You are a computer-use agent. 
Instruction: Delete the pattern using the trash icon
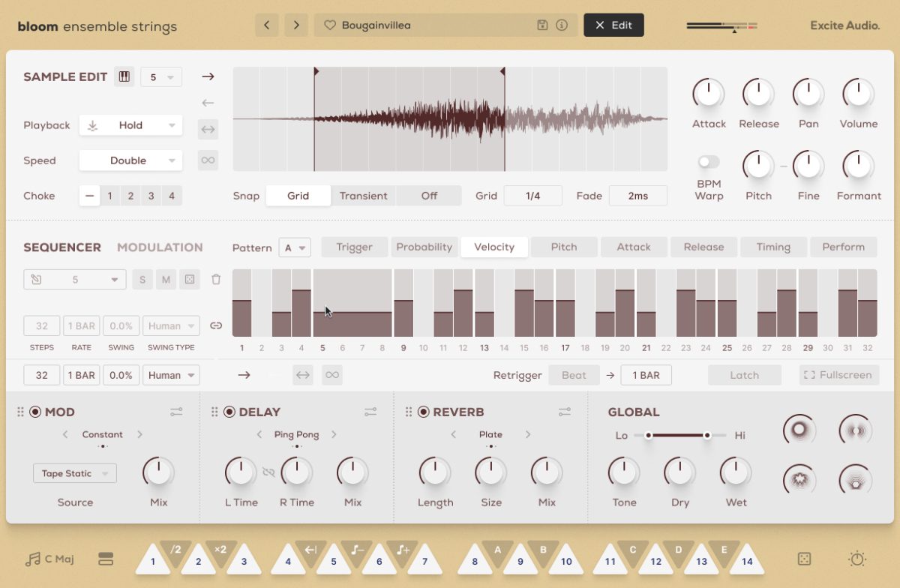coord(217,278)
